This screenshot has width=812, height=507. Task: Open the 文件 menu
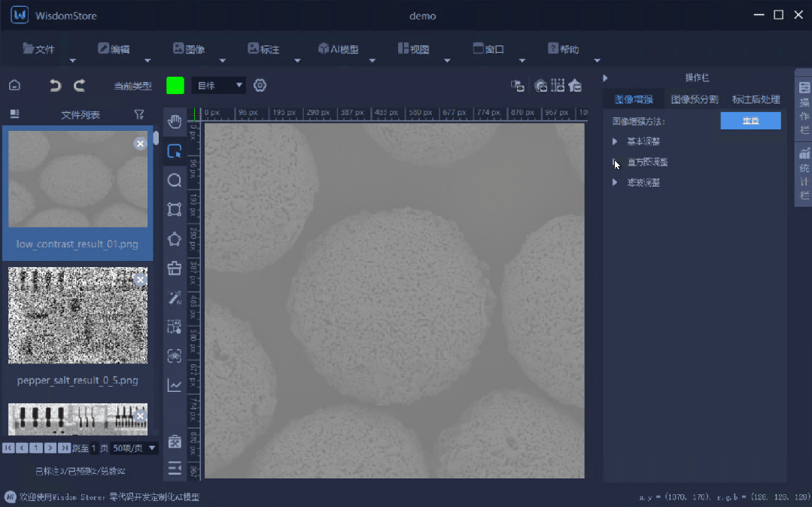[38, 49]
